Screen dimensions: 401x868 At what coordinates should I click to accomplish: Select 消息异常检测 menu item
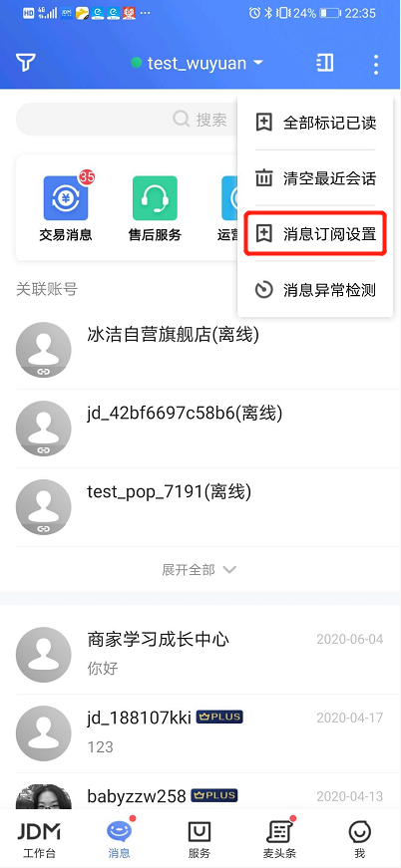click(315, 290)
